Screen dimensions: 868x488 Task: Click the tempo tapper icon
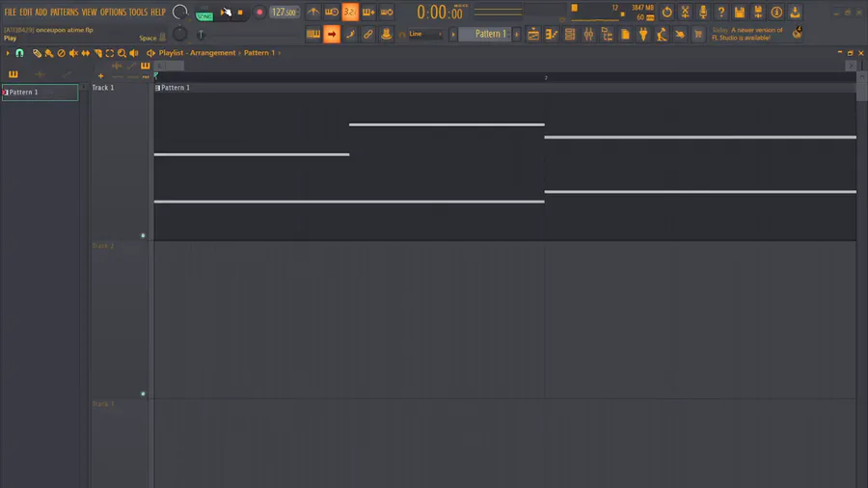pyautogui.click(x=662, y=35)
